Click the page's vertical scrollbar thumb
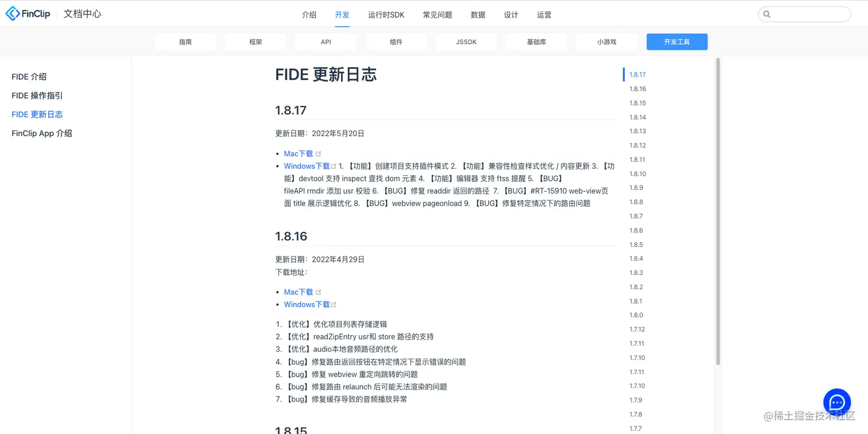The image size is (868, 434). 718,211
